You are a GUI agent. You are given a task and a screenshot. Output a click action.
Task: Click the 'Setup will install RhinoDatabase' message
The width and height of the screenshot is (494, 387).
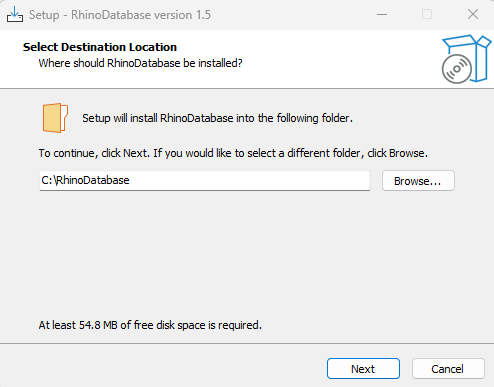pyautogui.click(x=217, y=118)
